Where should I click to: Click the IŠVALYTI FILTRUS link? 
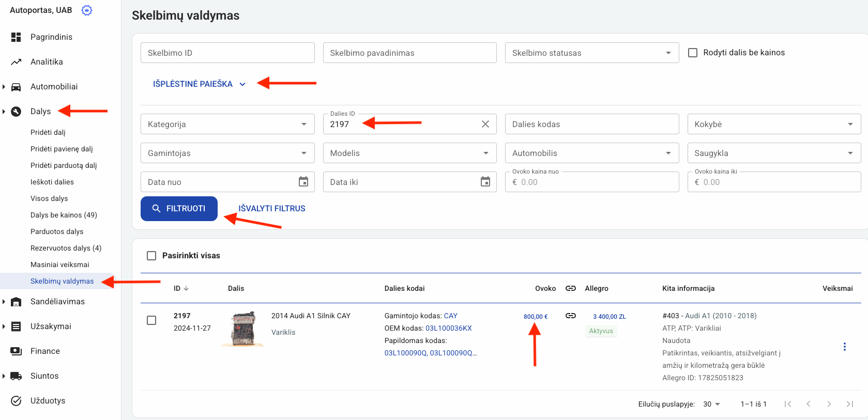point(271,209)
